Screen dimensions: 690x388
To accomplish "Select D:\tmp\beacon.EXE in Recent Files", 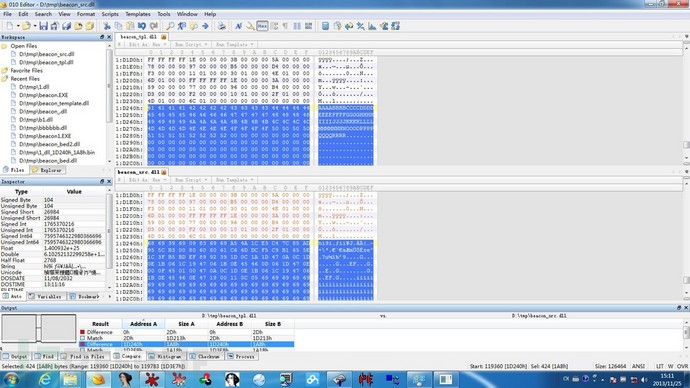I will pos(44,95).
